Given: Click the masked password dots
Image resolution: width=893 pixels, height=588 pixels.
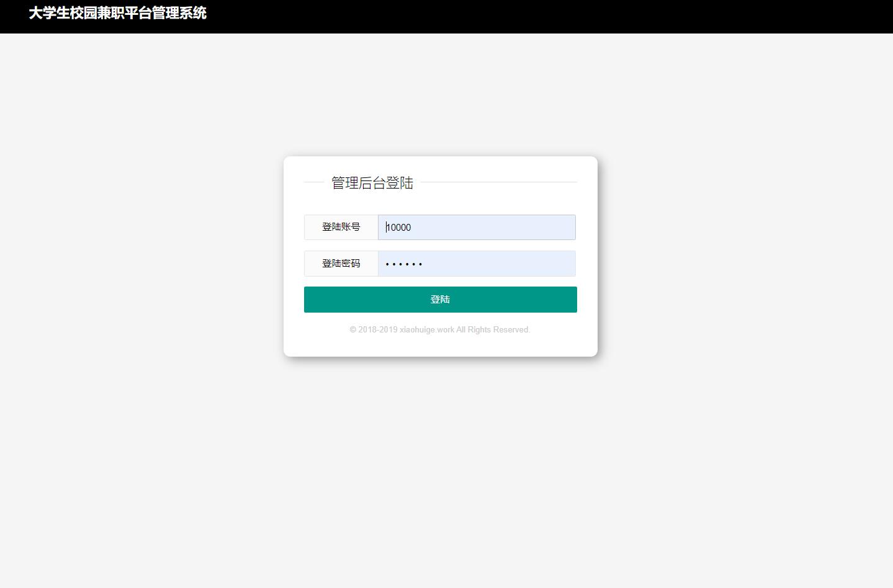Looking at the screenshot, I should [x=403, y=263].
